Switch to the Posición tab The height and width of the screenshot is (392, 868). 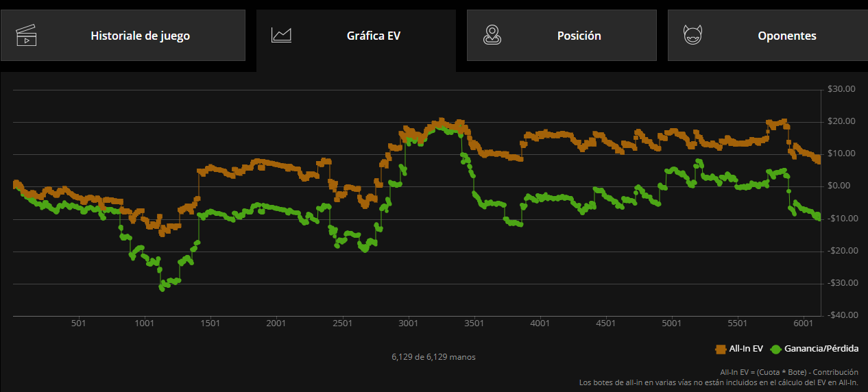coord(562,36)
